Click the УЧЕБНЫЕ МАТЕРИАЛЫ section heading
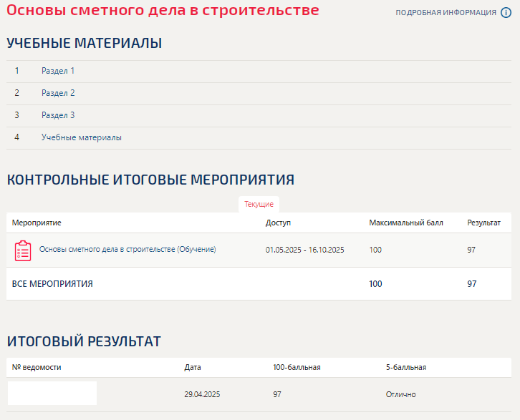The width and height of the screenshot is (520, 420). click(85, 43)
